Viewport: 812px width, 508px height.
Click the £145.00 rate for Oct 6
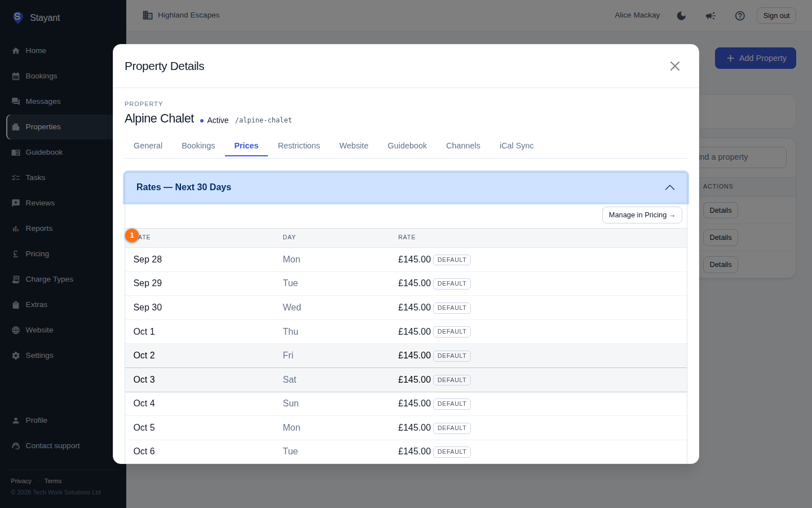pos(414,452)
